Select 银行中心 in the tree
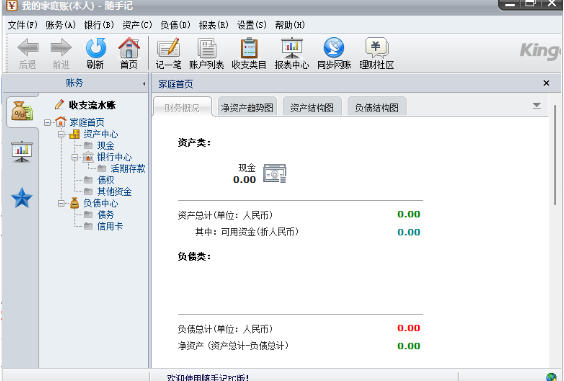Viewport: 564px width, 381px height. pos(114,157)
